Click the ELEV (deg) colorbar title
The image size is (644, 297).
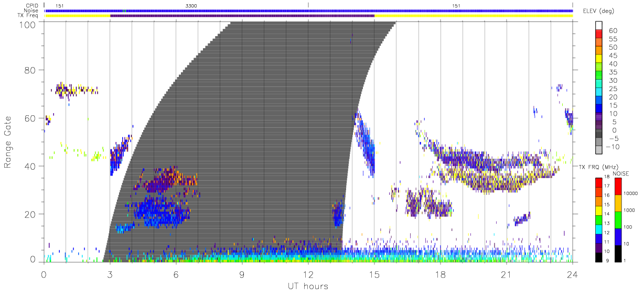pyautogui.click(x=599, y=11)
